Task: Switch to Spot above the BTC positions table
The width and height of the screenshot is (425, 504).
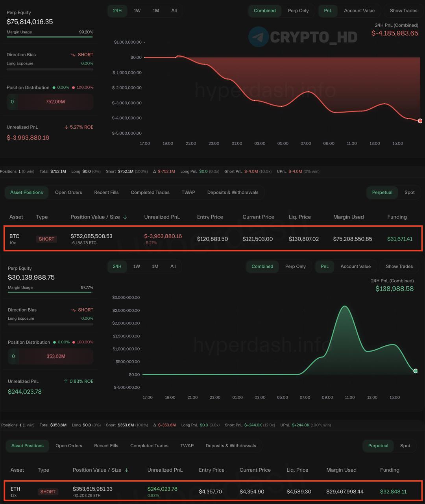Action: pyautogui.click(x=409, y=193)
